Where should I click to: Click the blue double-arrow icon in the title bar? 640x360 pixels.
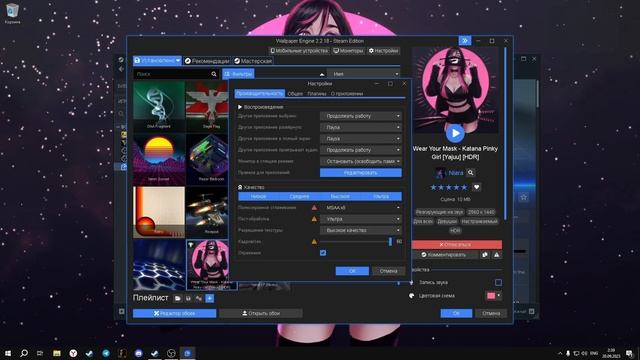point(465,40)
